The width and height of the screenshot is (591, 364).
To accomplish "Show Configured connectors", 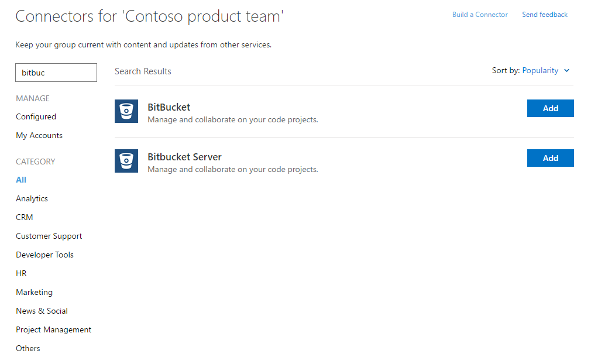I will pyautogui.click(x=36, y=117).
